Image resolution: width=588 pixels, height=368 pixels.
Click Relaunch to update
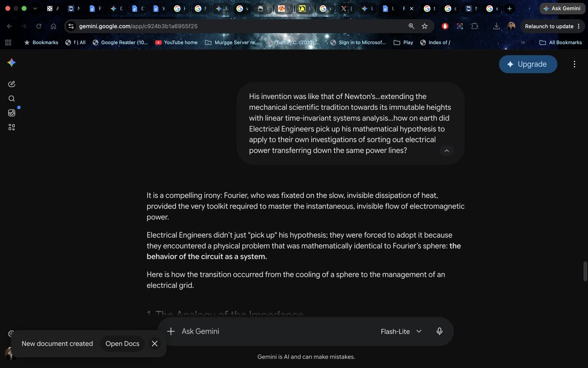(549, 26)
